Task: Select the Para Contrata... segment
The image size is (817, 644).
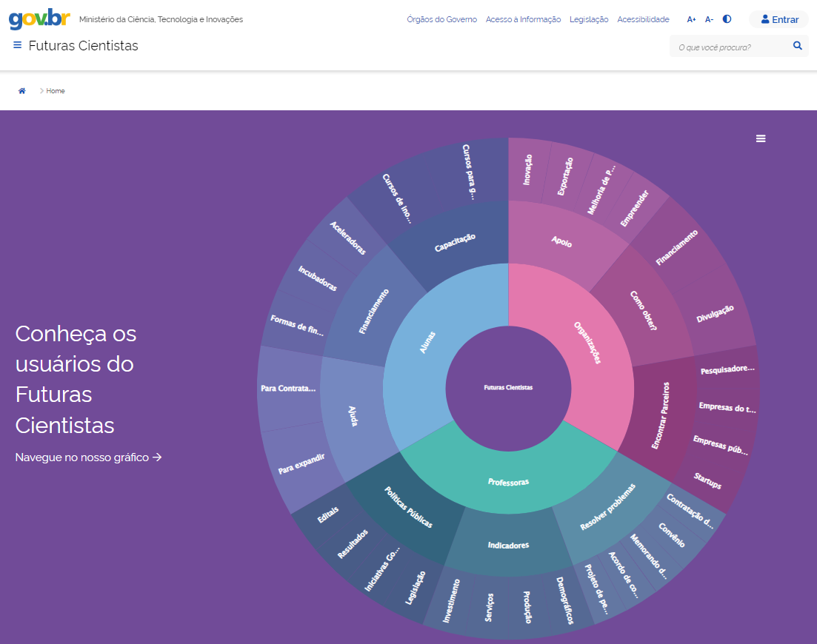Action: [x=288, y=389]
